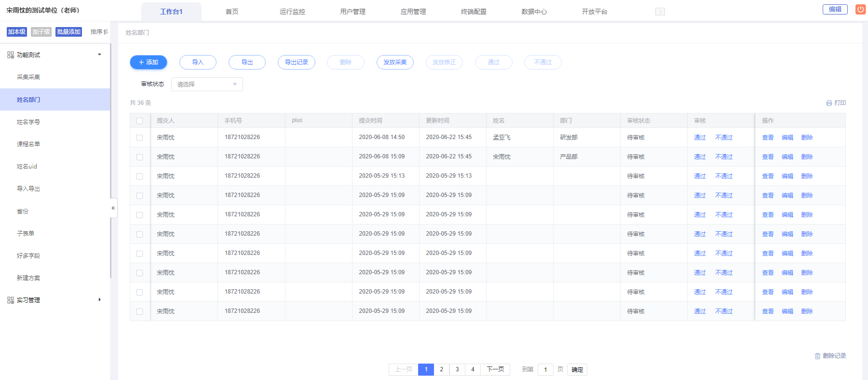The width and height of the screenshot is (868, 380).
Task: Collapse the 功能测试 menu group
Action: (99, 55)
